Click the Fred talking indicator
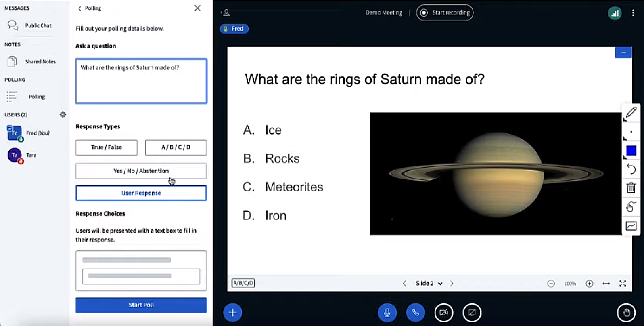644x326 pixels. pos(234,29)
